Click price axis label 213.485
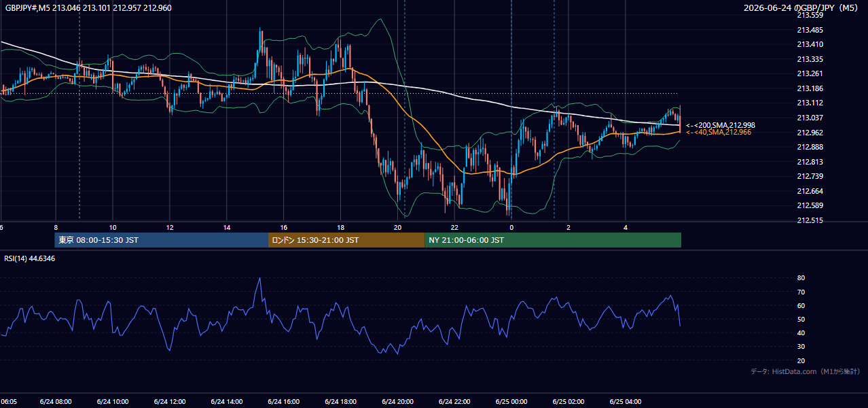Image resolution: width=868 pixels, height=408 pixels. 810,30
